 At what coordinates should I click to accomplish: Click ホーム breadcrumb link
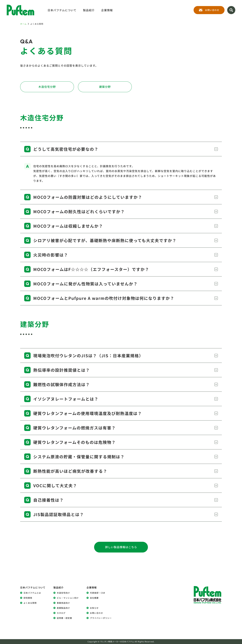[x=23, y=24]
